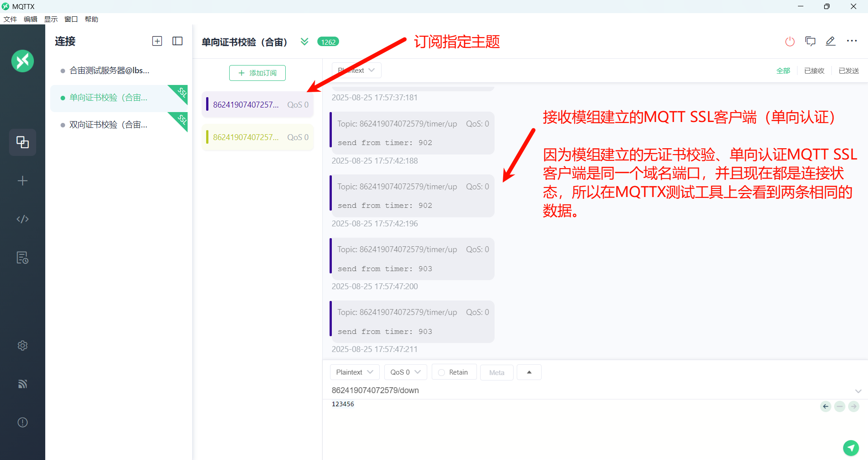Edit the connection with the pencil icon

click(830, 41)
